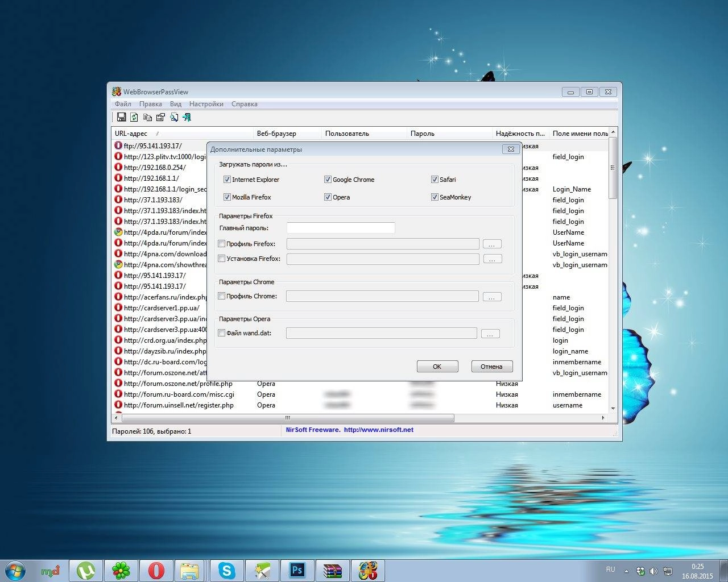
Task: Open Skype from the taskbar
Action: pyautogui.click(x=226, y=571)
